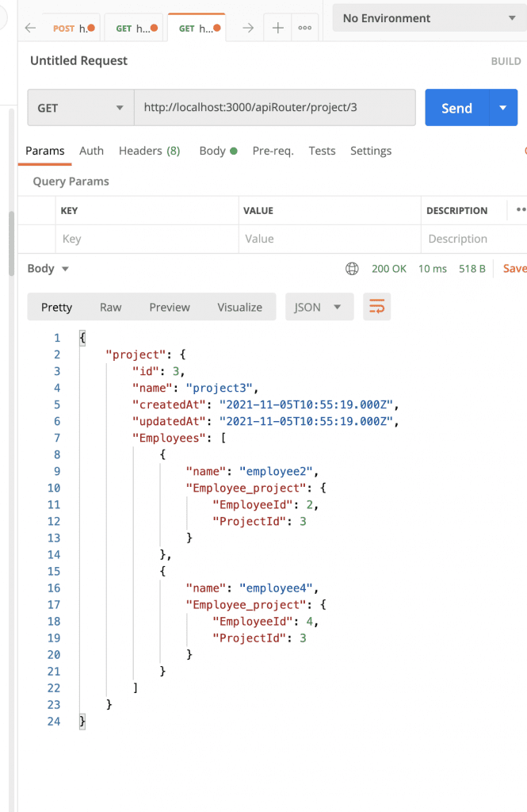This screenshot has width=527, height=812.
Task: Switch to the Headers (8) tab
Action: [x=149, y=151]
